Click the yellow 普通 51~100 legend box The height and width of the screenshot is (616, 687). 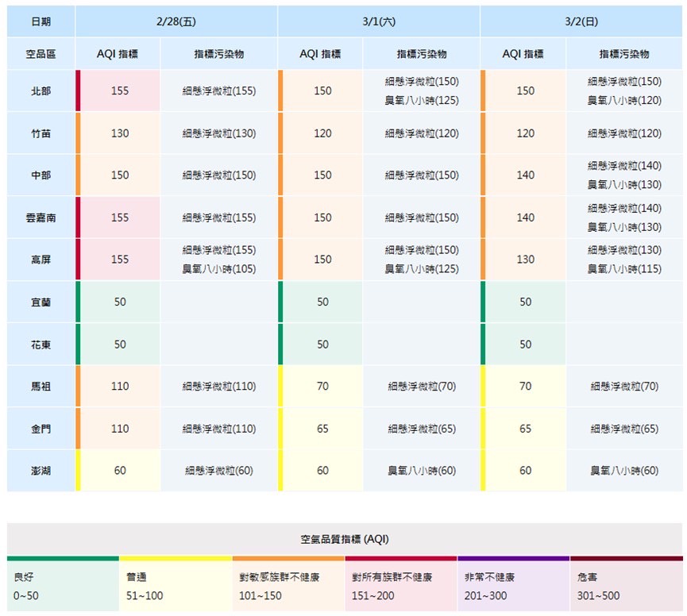pyautogui.click(x=176, y=584)
